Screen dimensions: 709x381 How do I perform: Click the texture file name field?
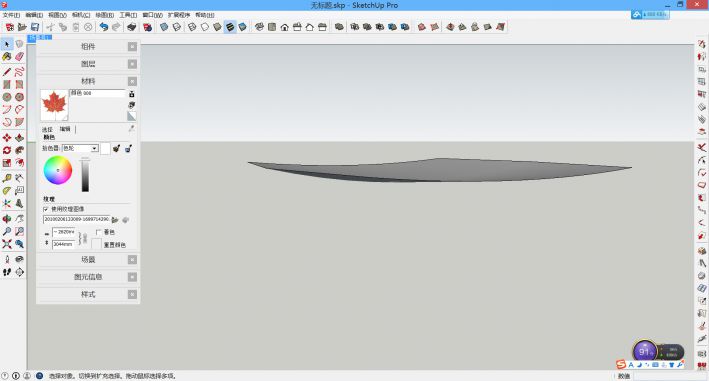pyautogui.click(x=76, y=219)
